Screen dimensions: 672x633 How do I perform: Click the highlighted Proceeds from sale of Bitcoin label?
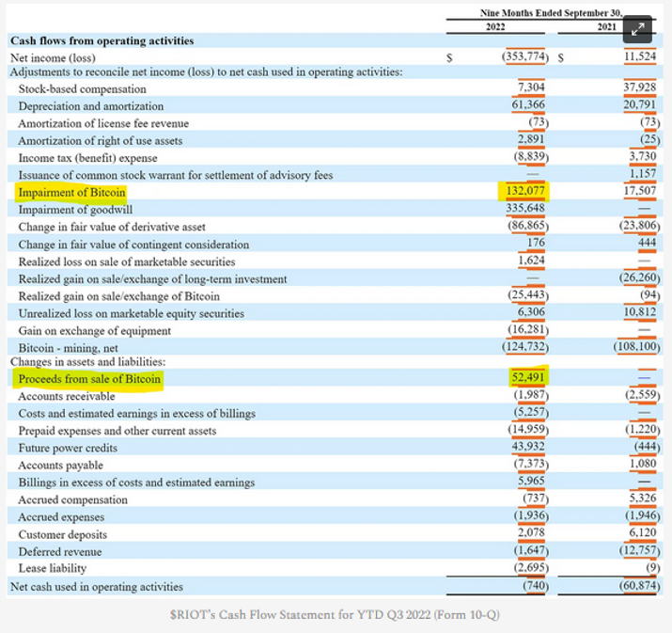[x=89, y=379]
